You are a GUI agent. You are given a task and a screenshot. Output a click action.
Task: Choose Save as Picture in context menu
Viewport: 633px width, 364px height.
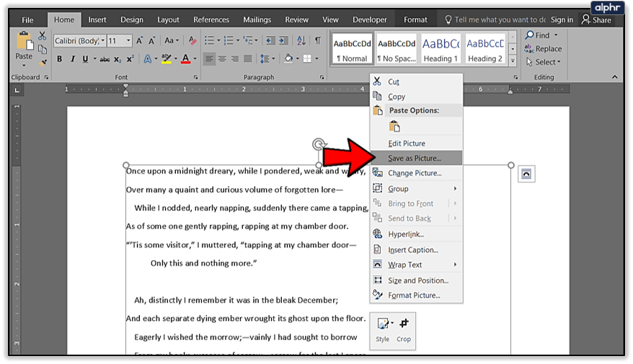(415, 158)
